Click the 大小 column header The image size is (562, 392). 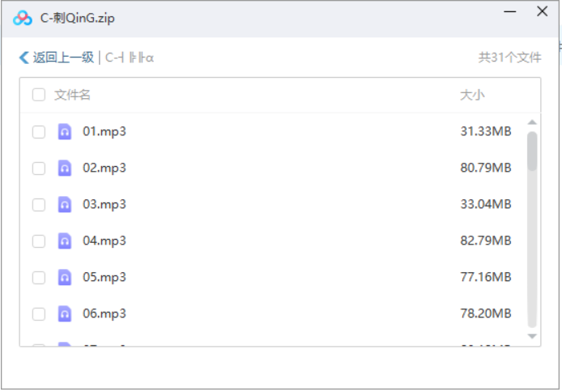[472, 96]
